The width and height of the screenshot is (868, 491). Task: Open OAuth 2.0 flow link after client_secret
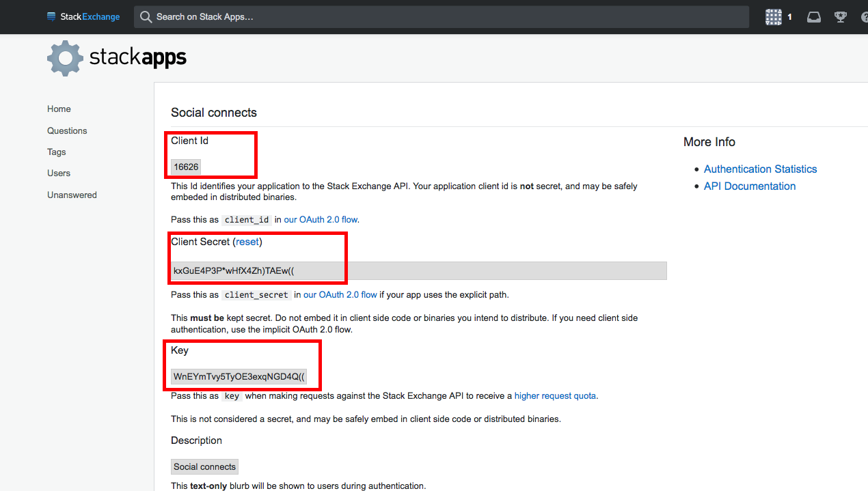(x=340, y=295)
